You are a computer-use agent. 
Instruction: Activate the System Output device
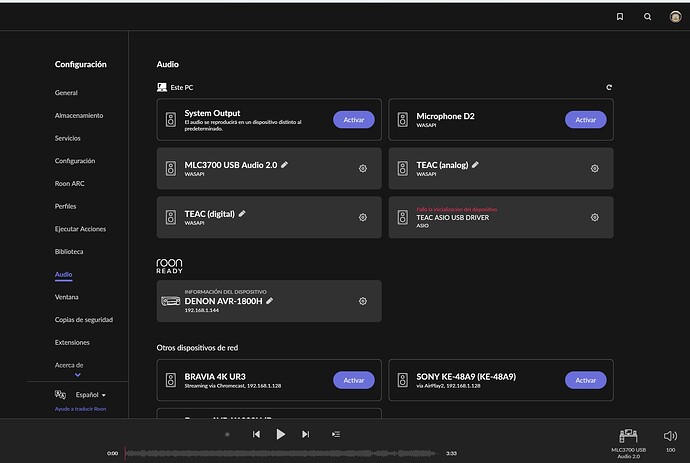point(354,120)
